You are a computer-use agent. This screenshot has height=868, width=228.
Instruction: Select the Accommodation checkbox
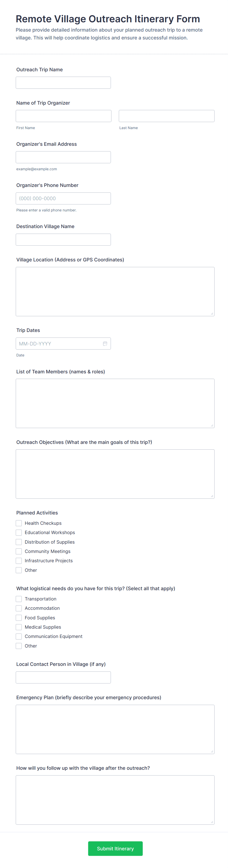click(19, 608)
